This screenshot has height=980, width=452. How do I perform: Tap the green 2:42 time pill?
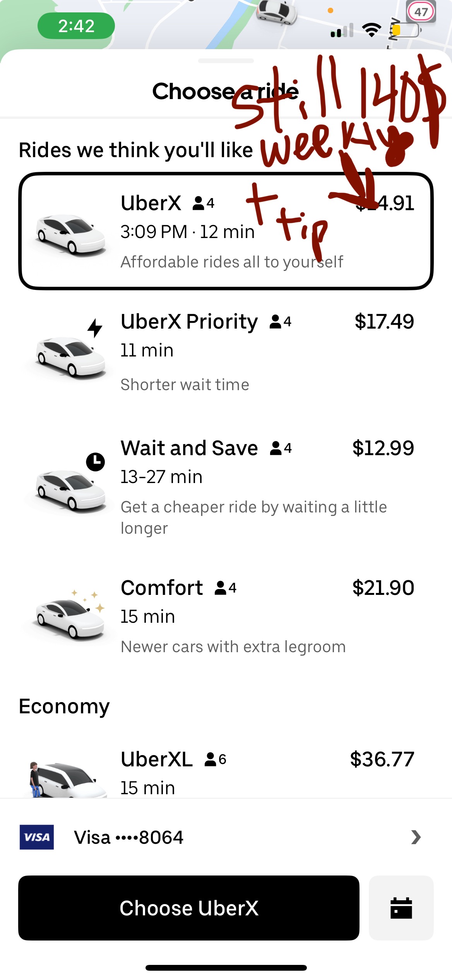pyautogui.click(x=76, y=26)
